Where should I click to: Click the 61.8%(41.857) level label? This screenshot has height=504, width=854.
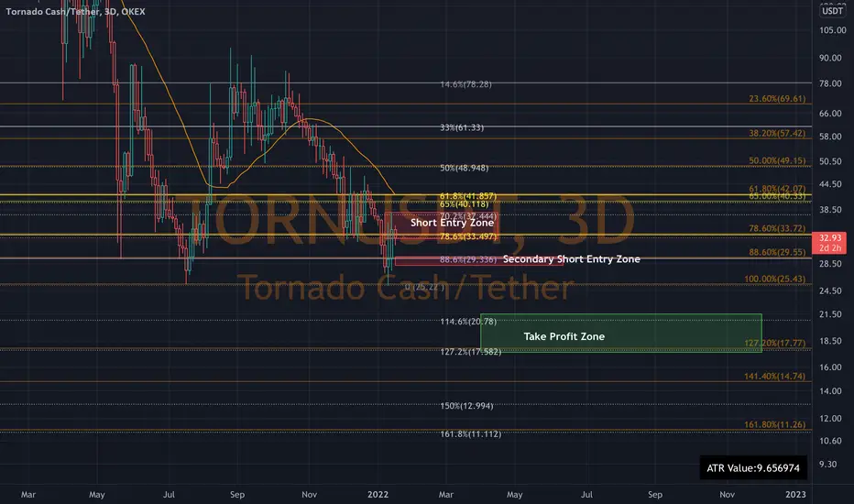(468, 195)
